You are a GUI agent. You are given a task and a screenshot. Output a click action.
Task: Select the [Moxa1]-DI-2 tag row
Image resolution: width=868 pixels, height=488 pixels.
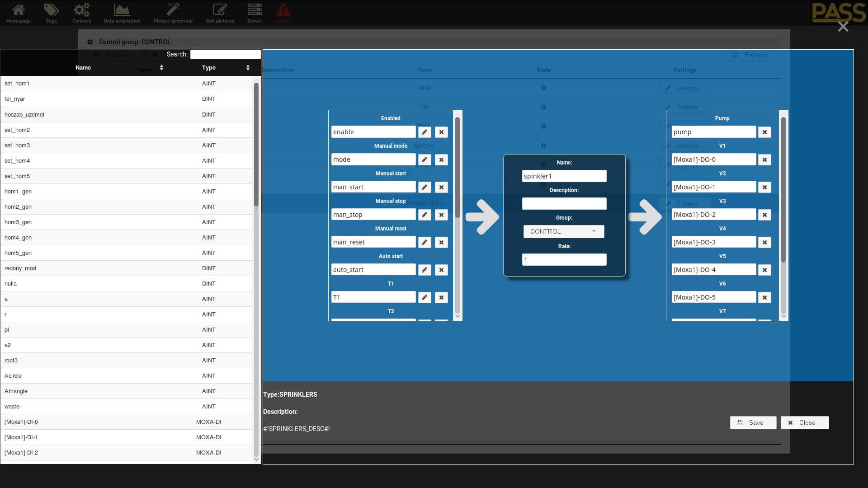pyautogui.click(x=126, y=453)
